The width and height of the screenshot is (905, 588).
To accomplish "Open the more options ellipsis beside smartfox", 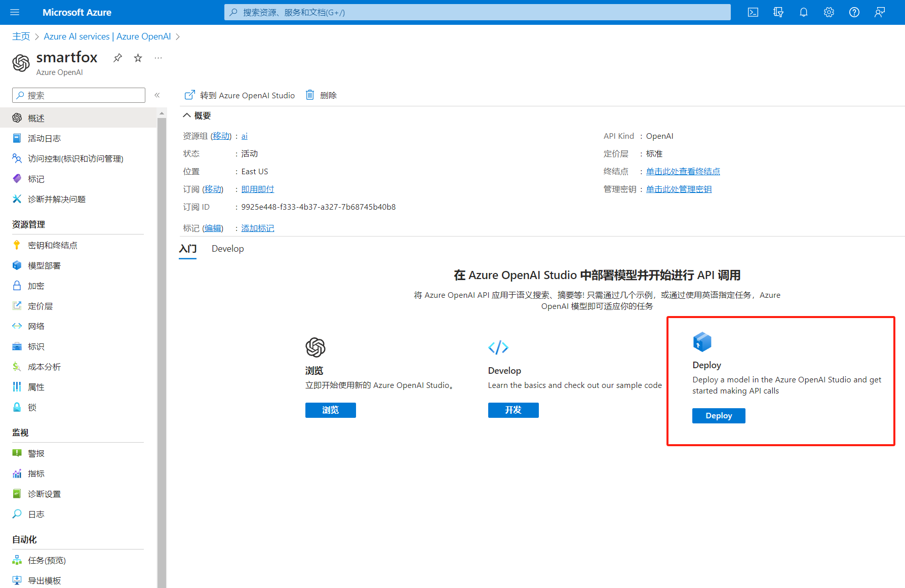I will click(x=158, y=58).
